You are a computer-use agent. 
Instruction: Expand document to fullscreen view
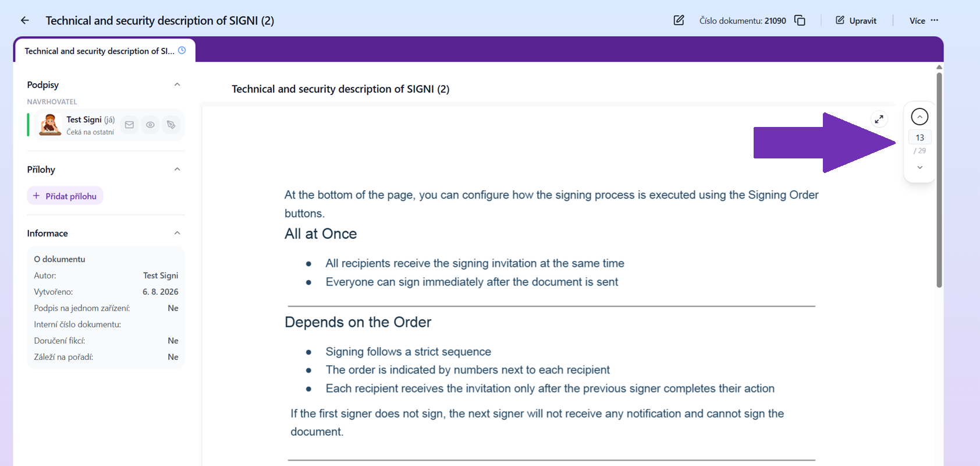click(x=879, y=119)
